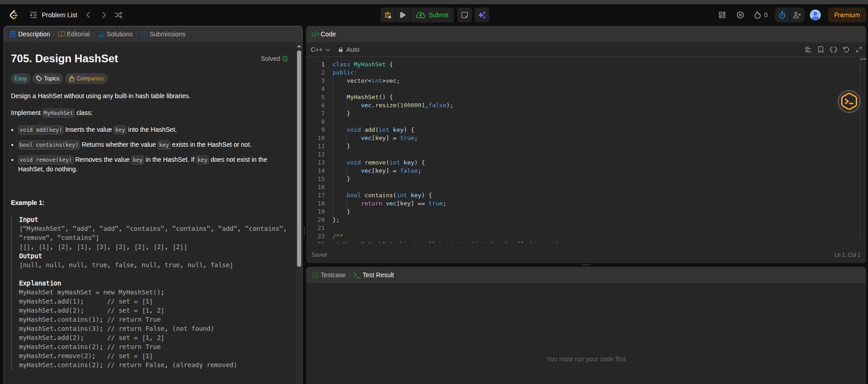This screenshot has width=868, height=384.
Task: Run the code with play button
Action: click(402, 15)
